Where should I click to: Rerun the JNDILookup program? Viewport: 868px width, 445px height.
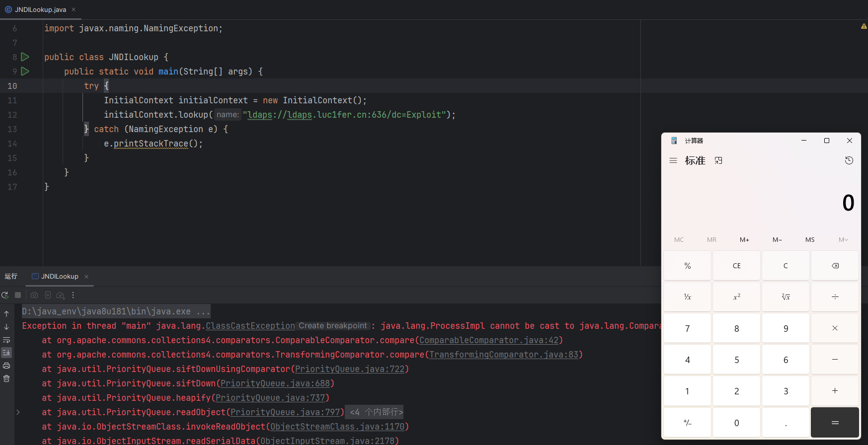(5, 295)
